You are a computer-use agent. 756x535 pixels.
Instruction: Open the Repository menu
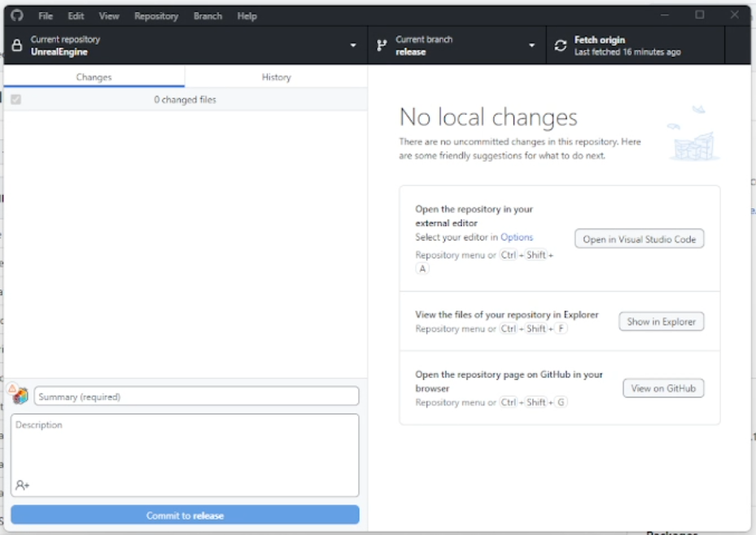[156, 16]
